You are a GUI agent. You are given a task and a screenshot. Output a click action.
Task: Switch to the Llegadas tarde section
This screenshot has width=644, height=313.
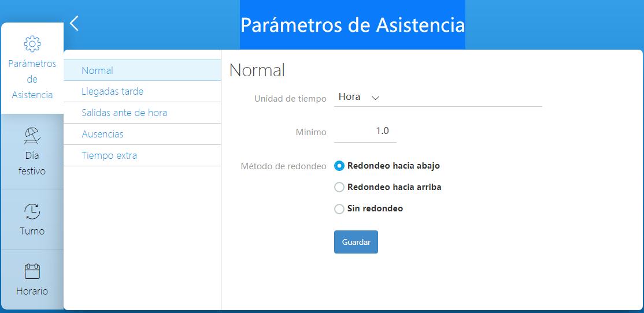click(142, 91)
